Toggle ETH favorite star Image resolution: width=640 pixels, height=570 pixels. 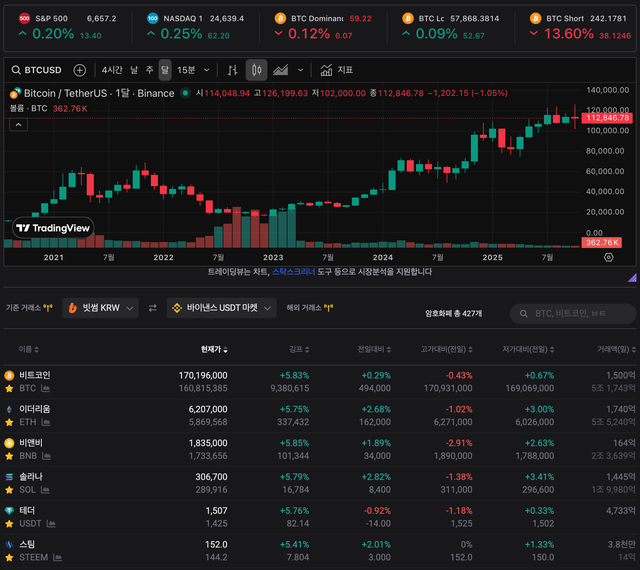tap(9, 422)
